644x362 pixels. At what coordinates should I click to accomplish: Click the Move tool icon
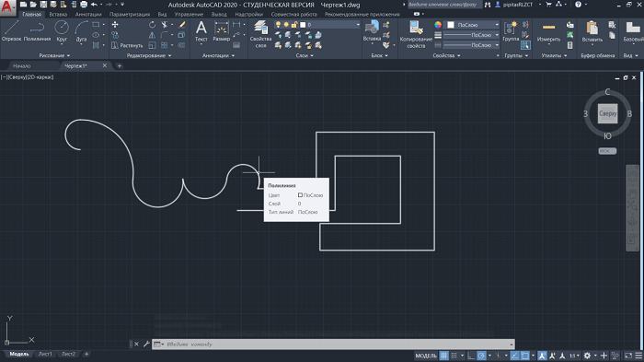(x=115, y=25)
